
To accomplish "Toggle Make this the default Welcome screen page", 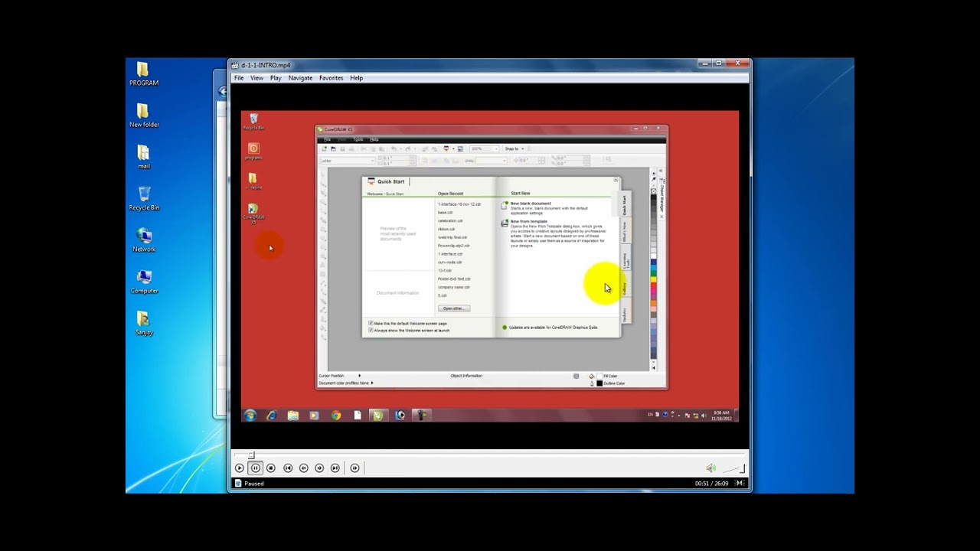I will click(371, 324).
